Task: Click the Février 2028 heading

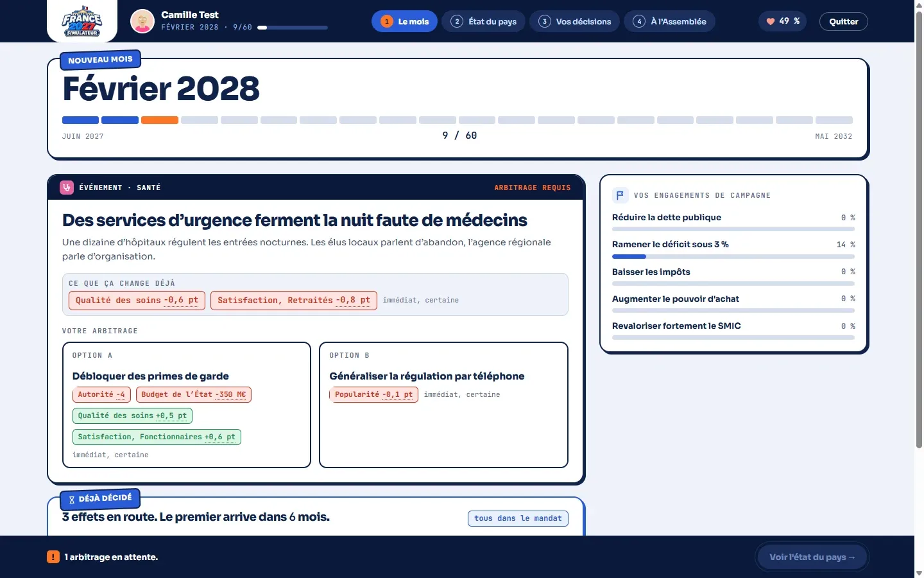Action: click(x=161, y=89)
